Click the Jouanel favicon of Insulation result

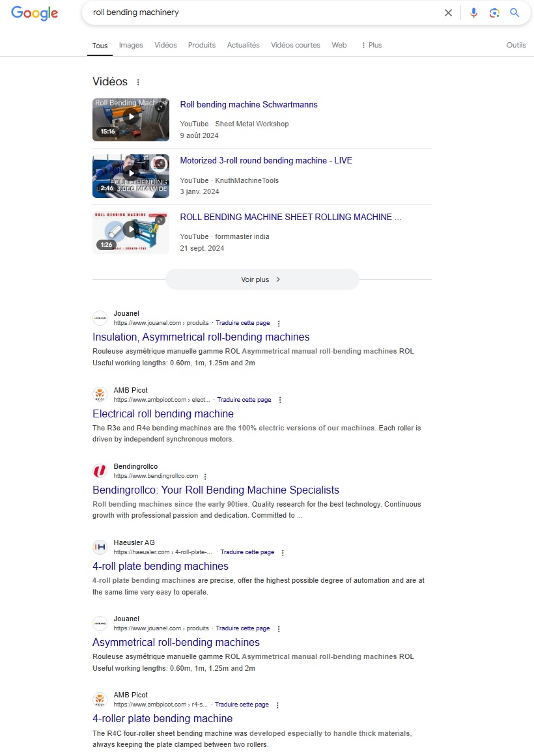tap(100, 318)
